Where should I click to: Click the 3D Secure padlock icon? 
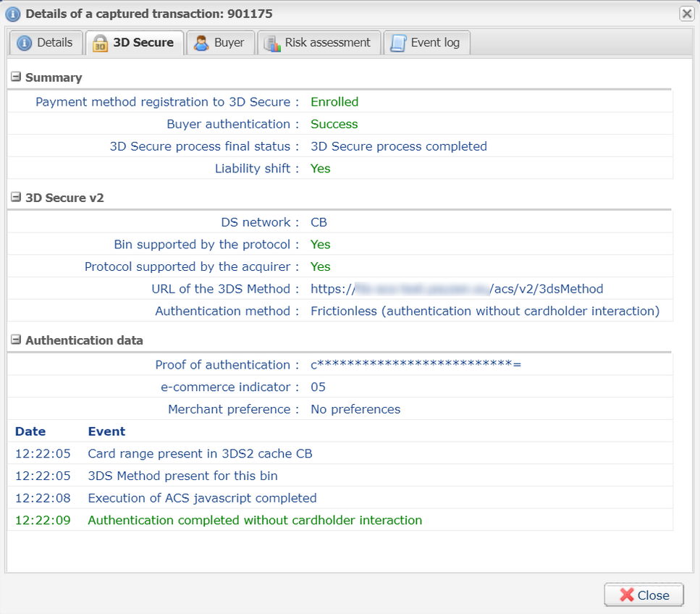click(x=100, y=43)
